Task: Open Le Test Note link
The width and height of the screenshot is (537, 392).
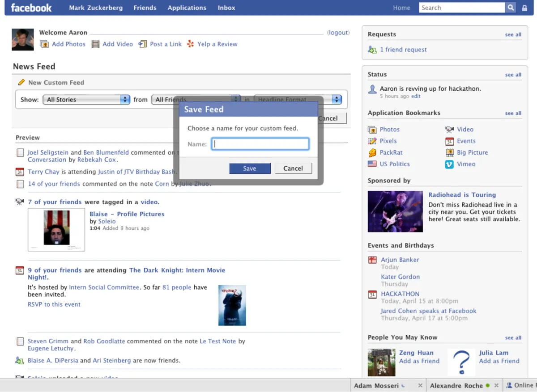Action: click(218, 341)
